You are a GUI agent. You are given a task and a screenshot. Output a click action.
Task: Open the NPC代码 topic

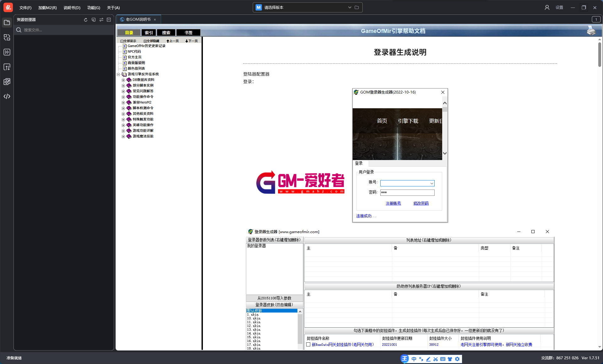point(134,52)
